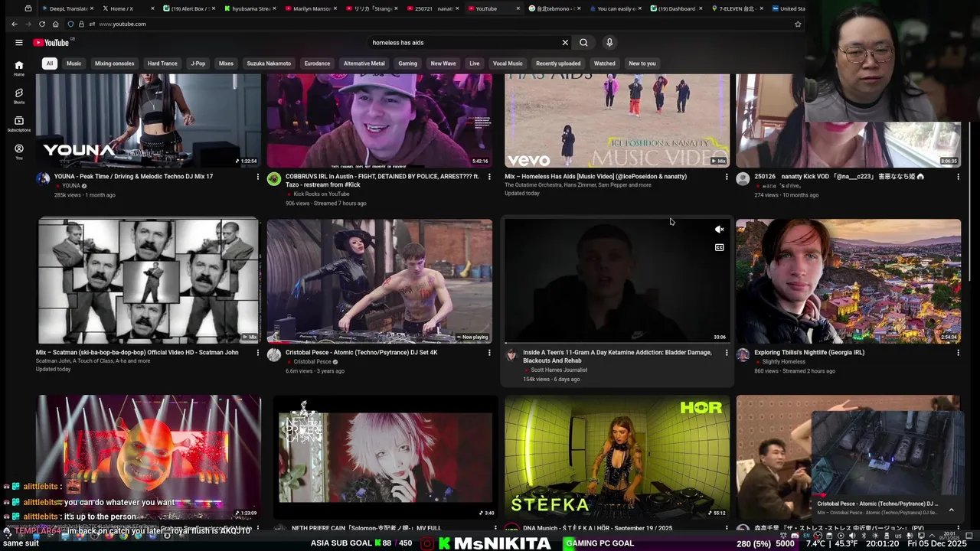Image resolution: width=980 pixels, height=551 pixels.
Task: Select the Music filter chip
Action: (74, 64)
